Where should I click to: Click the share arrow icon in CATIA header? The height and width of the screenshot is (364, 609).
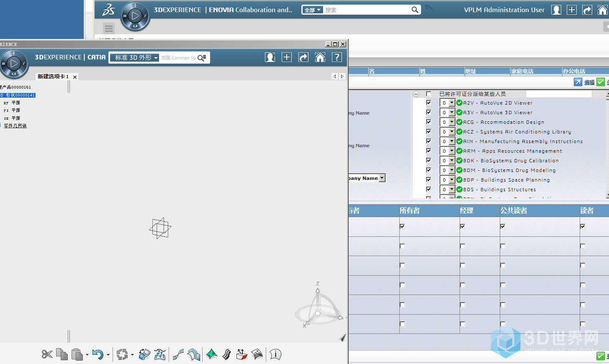[x=303, y=57]
